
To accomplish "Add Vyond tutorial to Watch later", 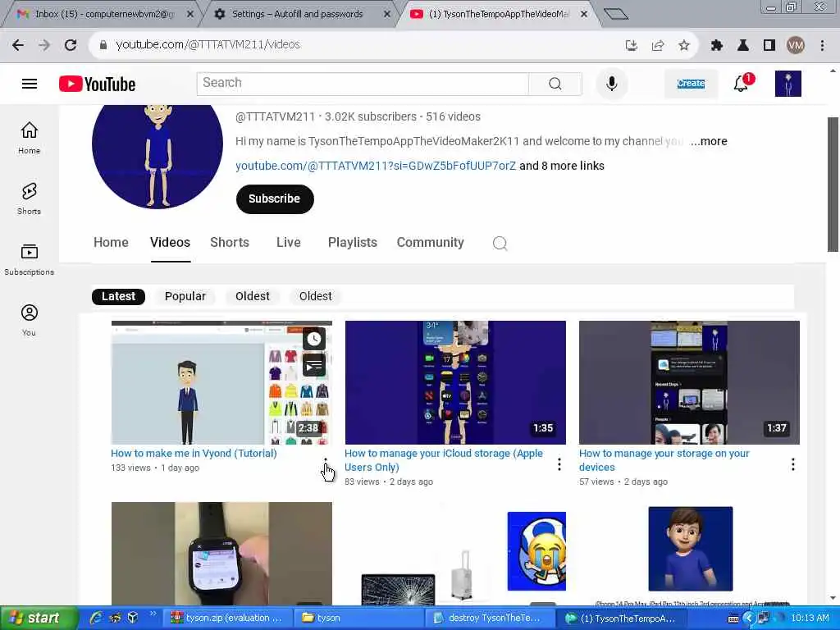I will point(314,338).
